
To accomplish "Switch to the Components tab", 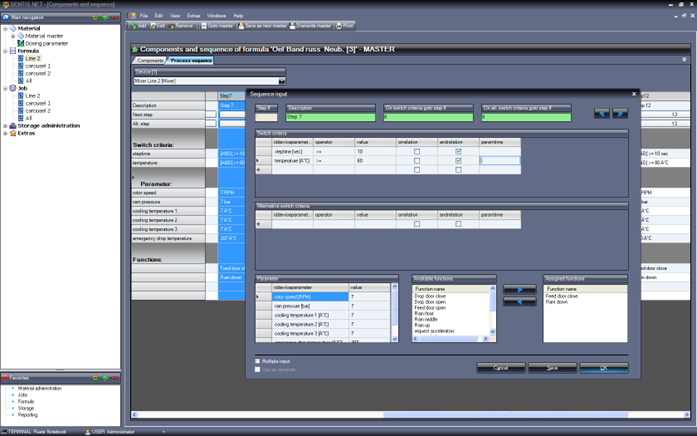I will [x=150, y=61].
